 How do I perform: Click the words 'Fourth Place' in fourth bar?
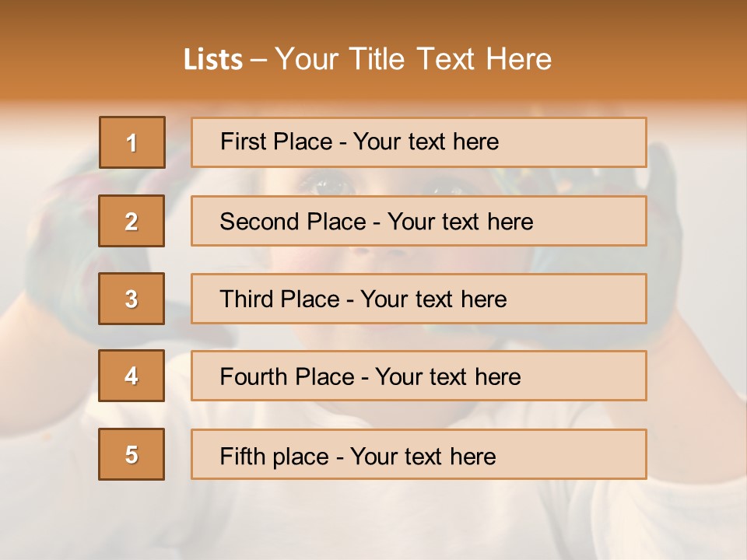287,376
